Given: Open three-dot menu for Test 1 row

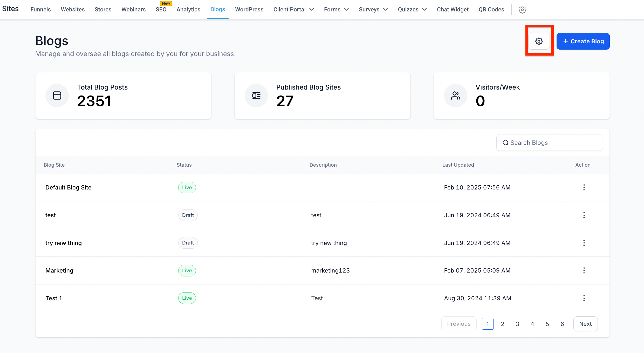Looking at the screenshot, I should [584, 298].
